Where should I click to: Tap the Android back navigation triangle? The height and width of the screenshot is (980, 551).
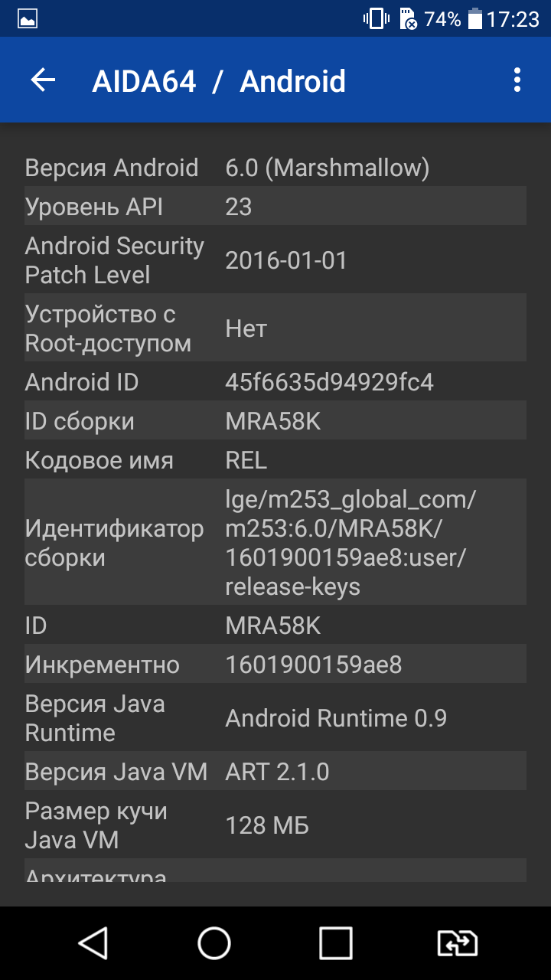93,943
